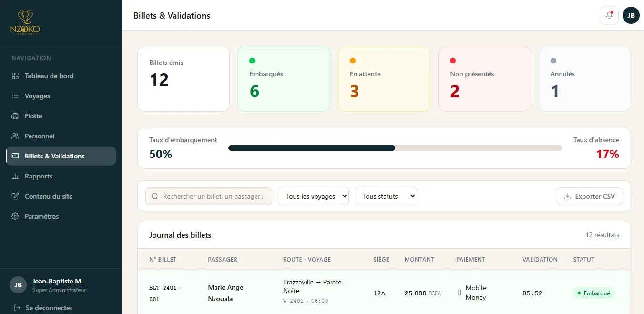Viewport: 644px width, 314px height.
Task: Click the Billets & Validations ticket icon
Action: tap(15, 156)
